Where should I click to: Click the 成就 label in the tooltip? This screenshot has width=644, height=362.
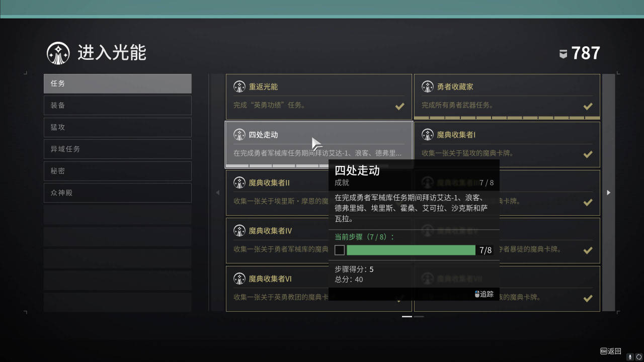click(x=342, y=183)
